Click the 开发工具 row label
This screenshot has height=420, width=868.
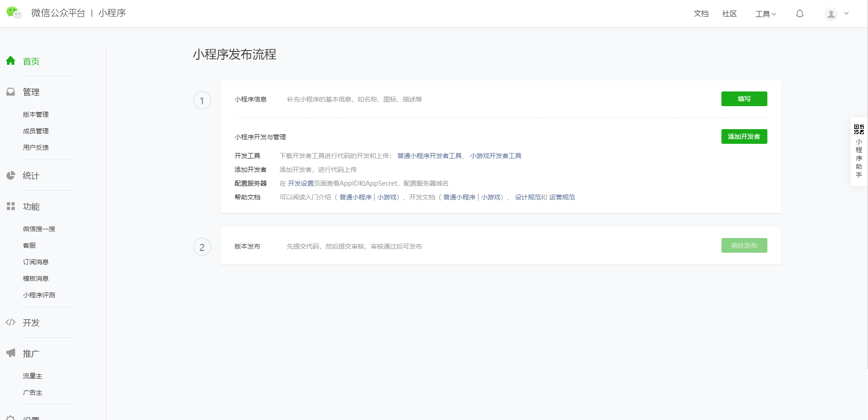[247, 156]
